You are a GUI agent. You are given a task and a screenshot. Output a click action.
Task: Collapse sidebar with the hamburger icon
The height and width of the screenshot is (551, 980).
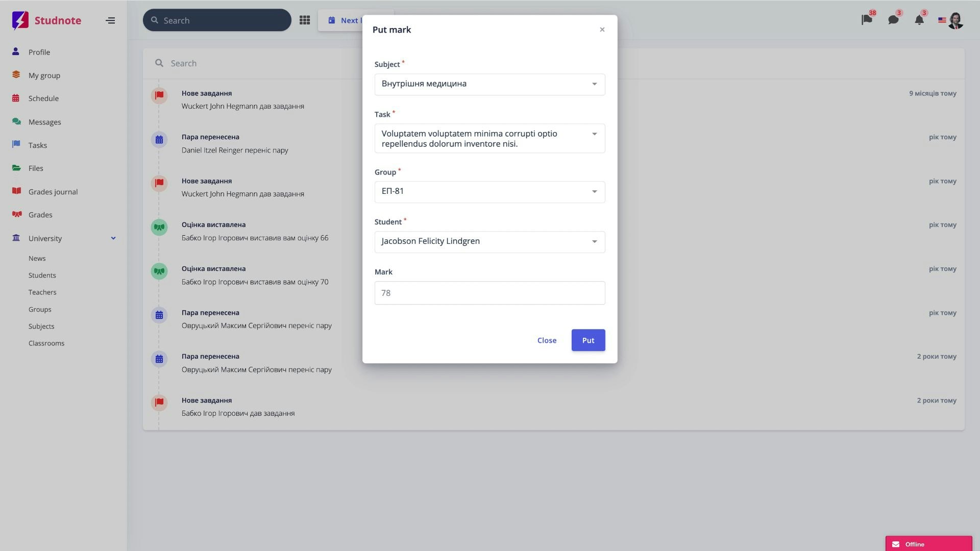[x=110, y=20]
